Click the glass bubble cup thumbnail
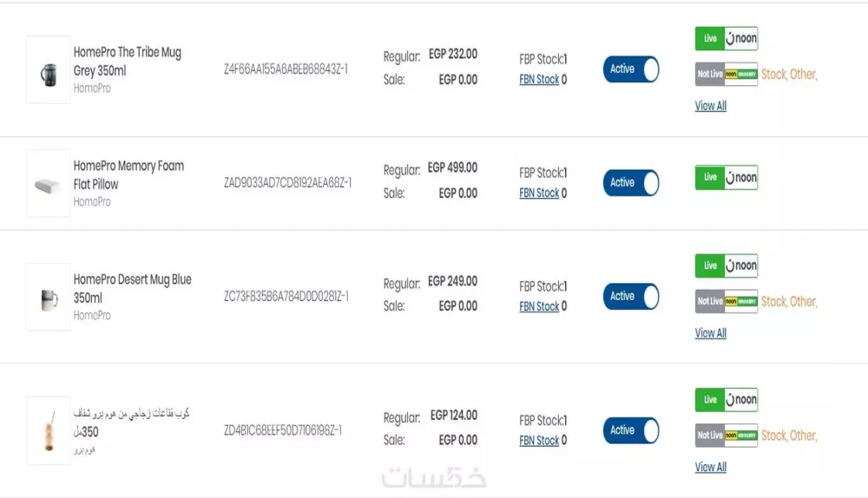Viewport: 868px width, 498px height. [48, 430]
